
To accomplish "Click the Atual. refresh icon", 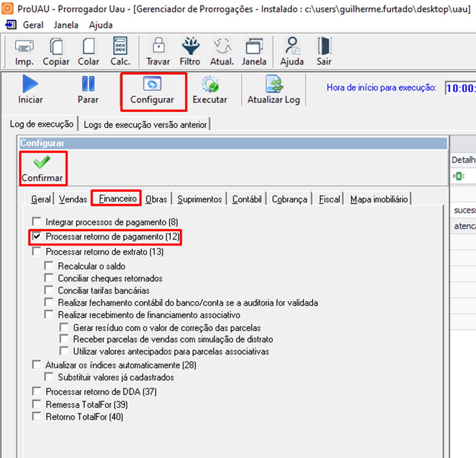I will coord(221,46).
